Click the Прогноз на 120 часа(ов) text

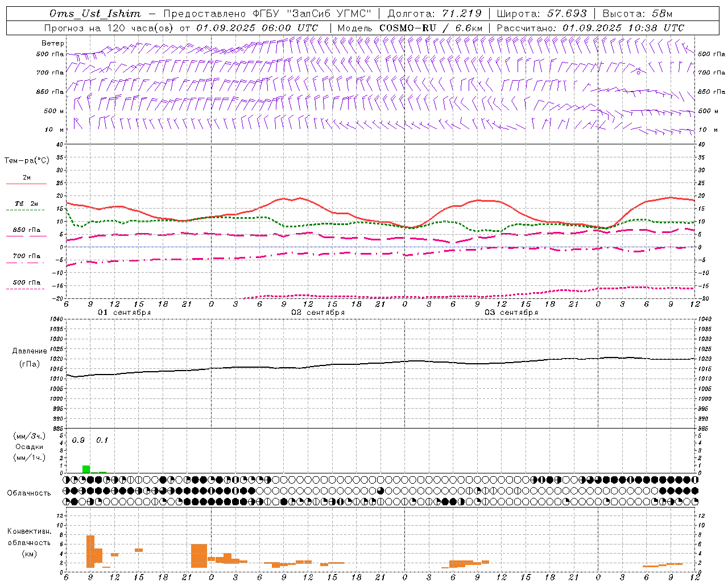click(109, 28)
